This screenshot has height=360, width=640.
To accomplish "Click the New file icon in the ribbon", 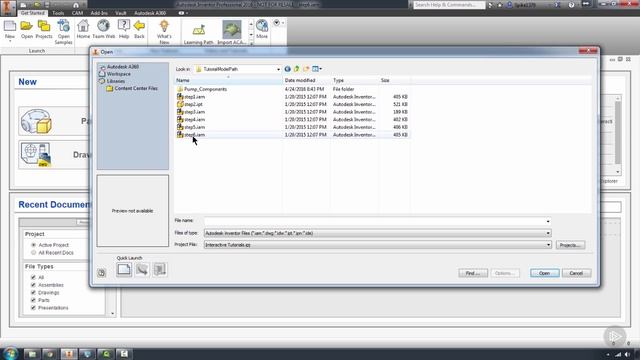I will (10, 26).
